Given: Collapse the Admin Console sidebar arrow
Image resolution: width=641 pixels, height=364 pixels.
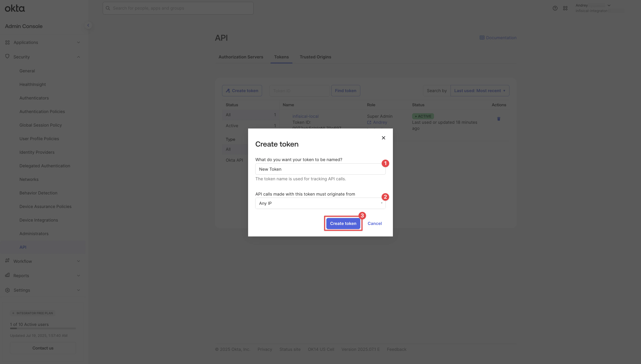Looking at the screenshot, I should pos(88,25).
